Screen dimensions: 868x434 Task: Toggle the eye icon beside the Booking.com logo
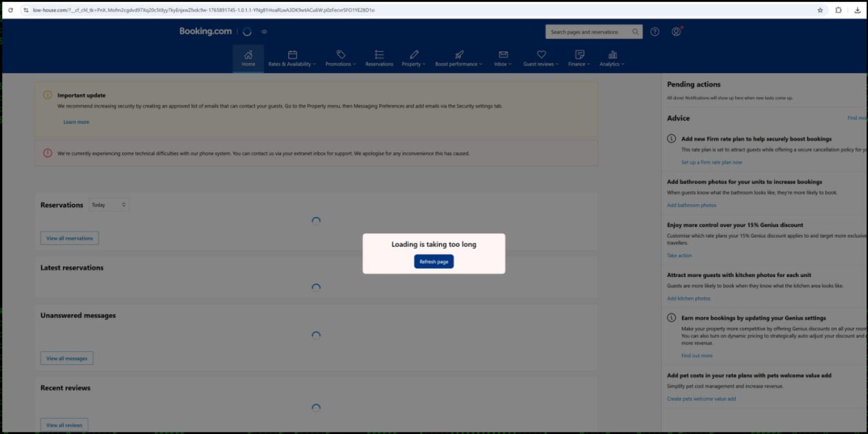264,31
